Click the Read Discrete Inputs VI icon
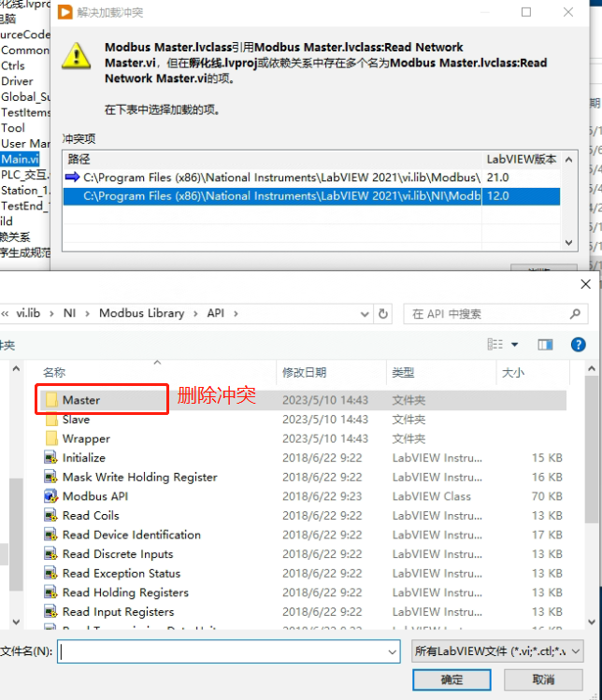 tap(50, 553)
